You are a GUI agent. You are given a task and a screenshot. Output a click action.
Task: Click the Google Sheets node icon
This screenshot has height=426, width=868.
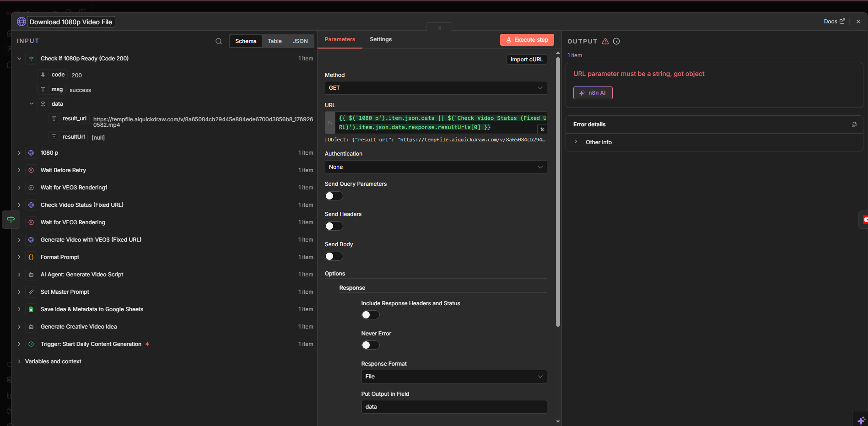coord(31,309)
